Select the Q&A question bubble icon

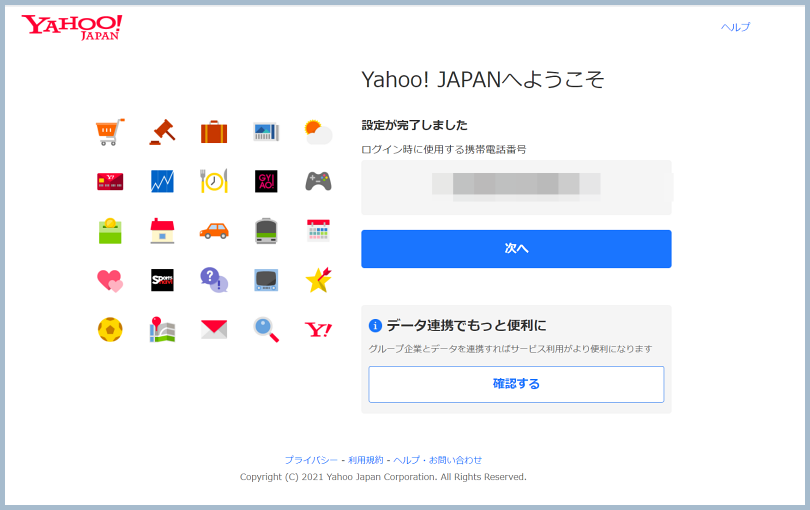[x=214, y=280]
